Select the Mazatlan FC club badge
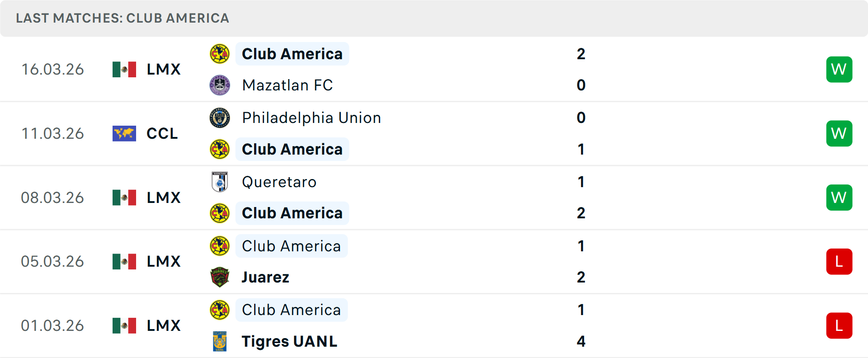 pyautogui.click(x=220, y=85)
